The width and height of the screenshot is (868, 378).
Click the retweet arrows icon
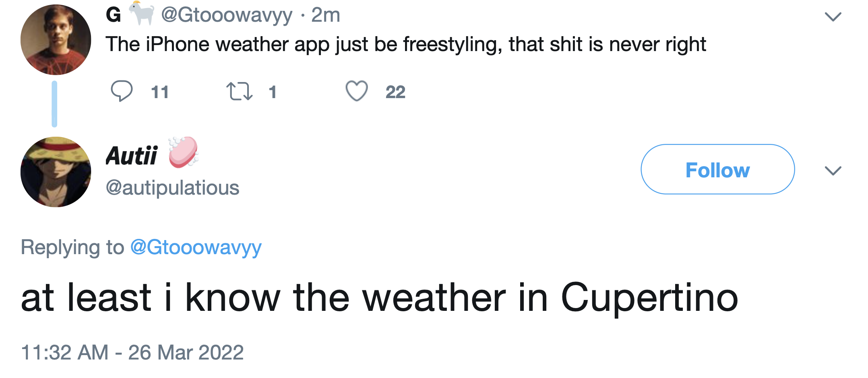pyautogui.click(x=239, y=91)
